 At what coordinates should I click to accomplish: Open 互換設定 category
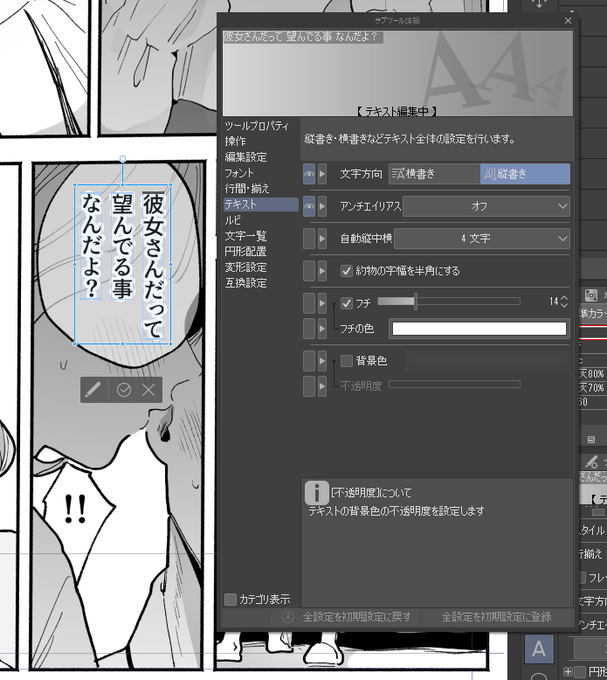click(x=246, y=283)
